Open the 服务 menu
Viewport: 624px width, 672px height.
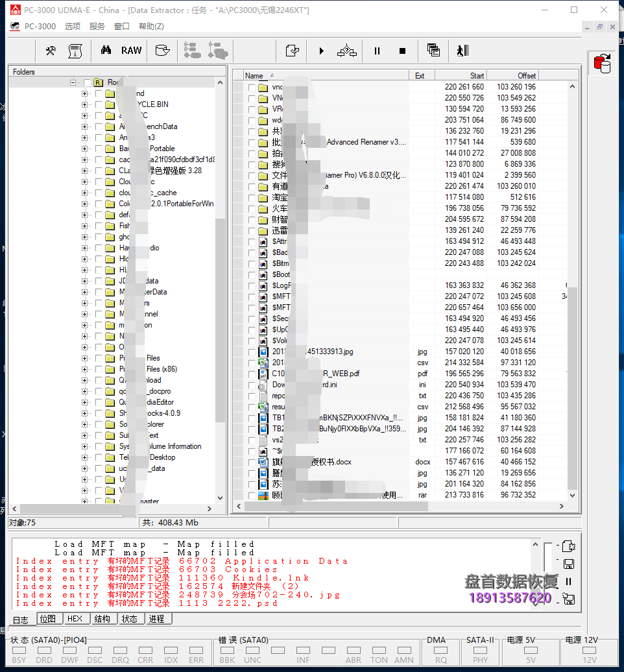point(97,26)
